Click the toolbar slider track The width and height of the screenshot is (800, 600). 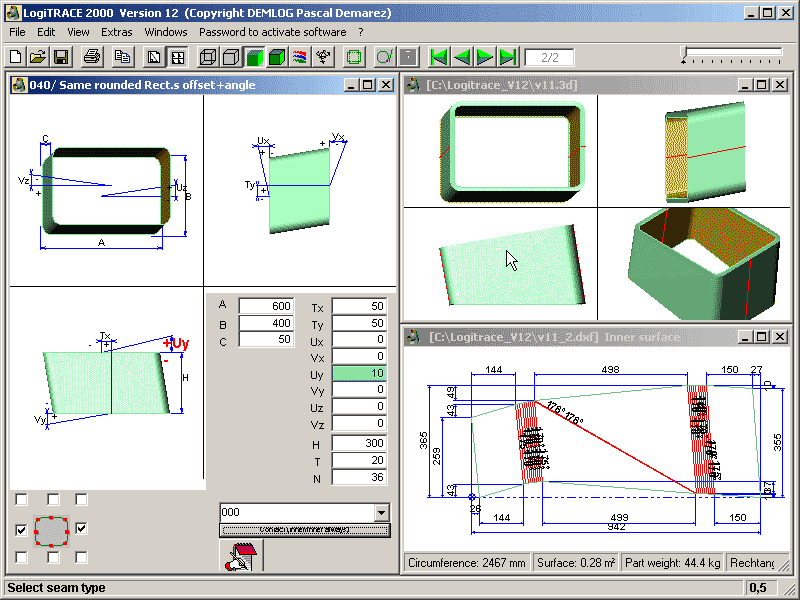pyautogui.click(x=733, y=51)
